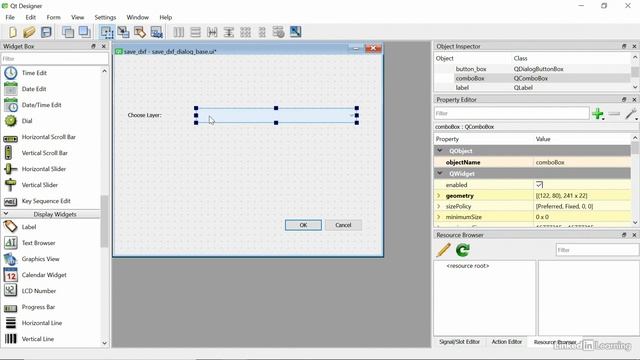Collapse the Display Widgets category
This screenshot has height=360, width=640.
6,213
